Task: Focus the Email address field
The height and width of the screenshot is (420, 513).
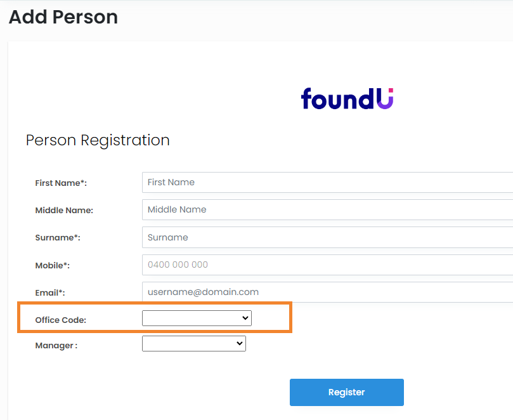Action: coord(327,292)
